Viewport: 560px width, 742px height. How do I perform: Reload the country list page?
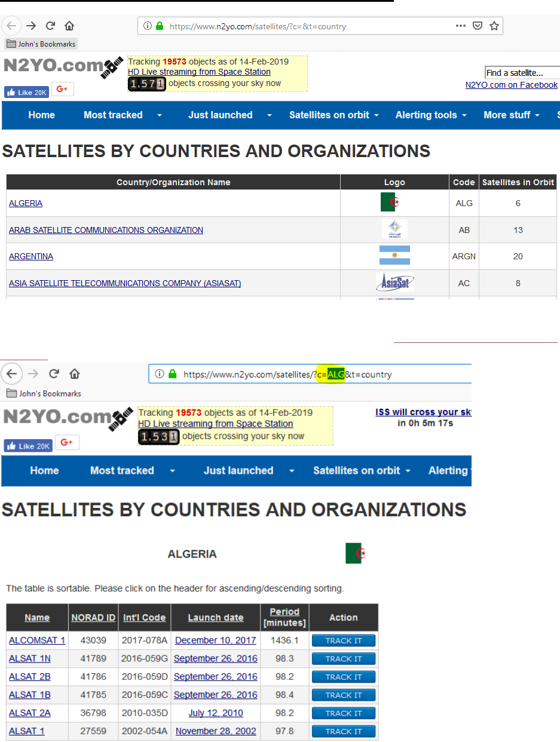click(50, 26)
